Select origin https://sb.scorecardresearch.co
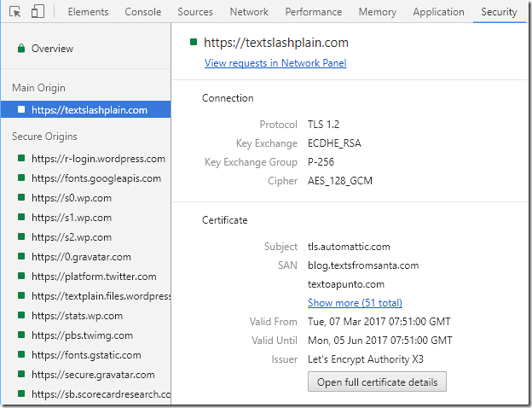Screen dimensions: 532x408 coord(86,394)
